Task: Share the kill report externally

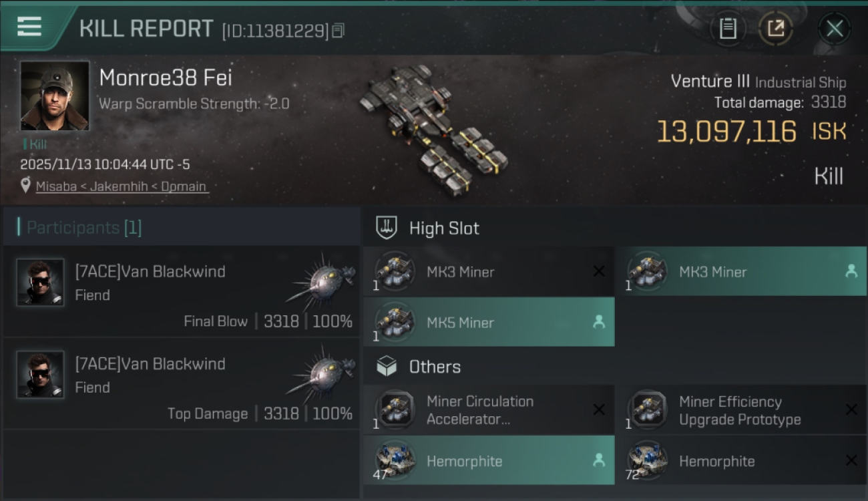Action: [x=775, y=28]
